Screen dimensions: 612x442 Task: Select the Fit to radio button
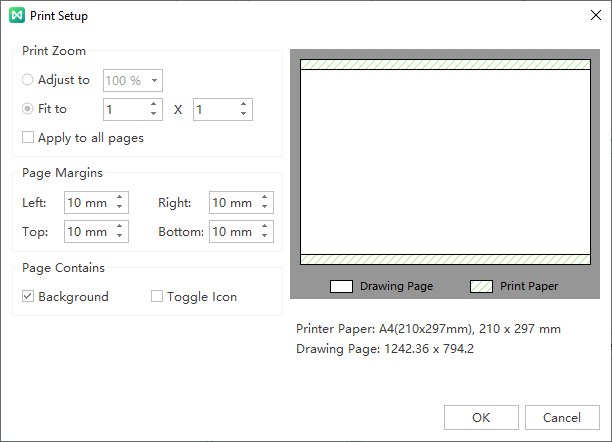pos(27,109)
